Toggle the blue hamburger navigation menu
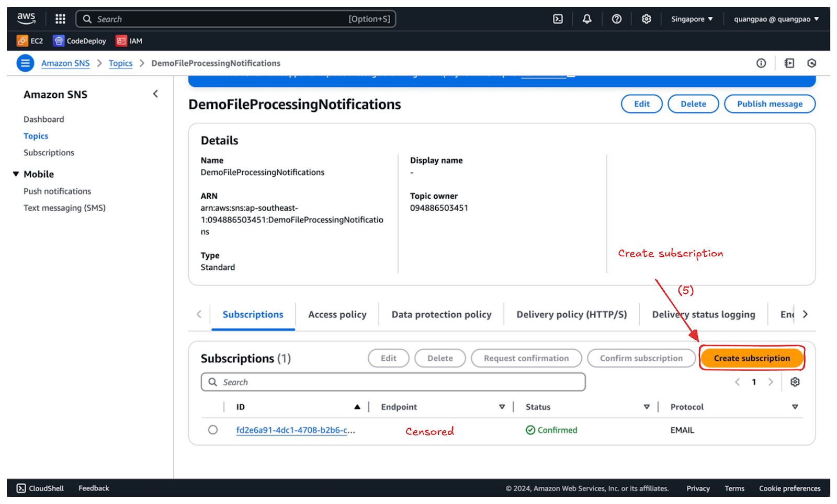The height and width of the screenshot is (504, 837). pos(25,63)
